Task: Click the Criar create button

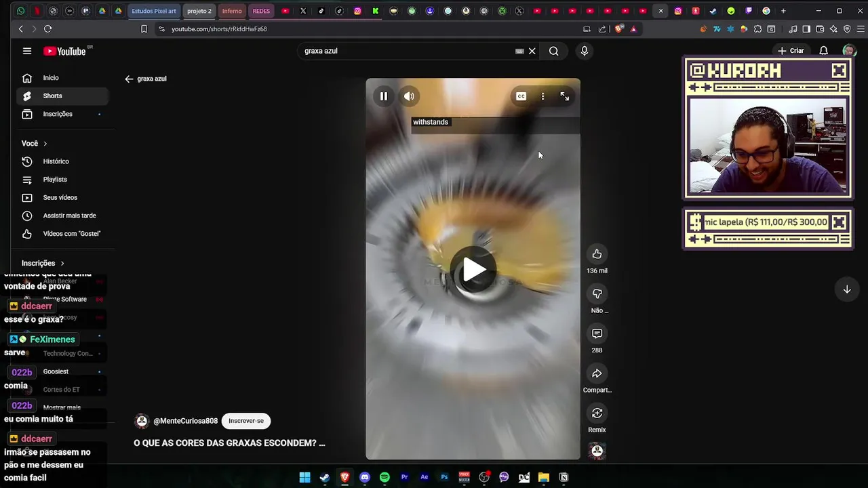Action: [x=791, y=51]
